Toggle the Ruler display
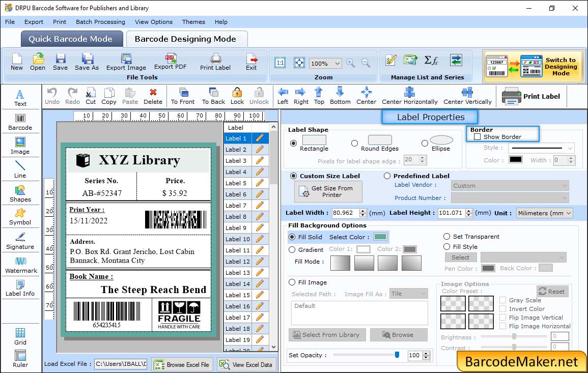This screenshot has width=588, height=373. click(x=20, y=359)
